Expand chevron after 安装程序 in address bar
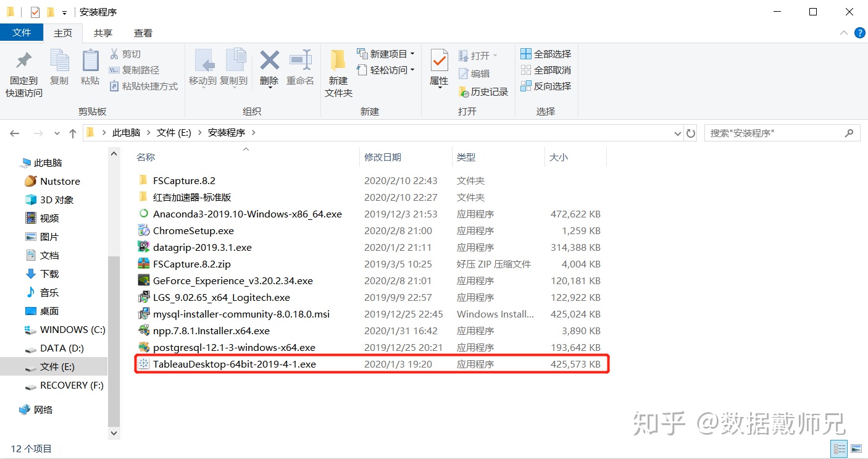 pyautogui.click(x=254, y=133)
